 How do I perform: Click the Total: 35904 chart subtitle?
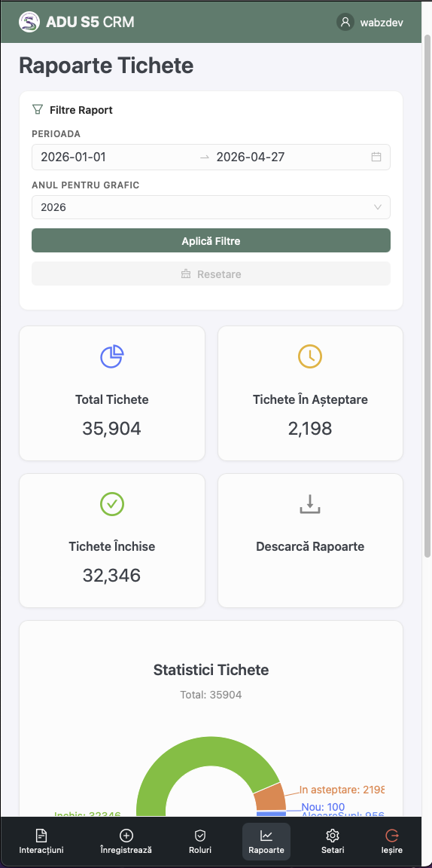tap(211, 695)
